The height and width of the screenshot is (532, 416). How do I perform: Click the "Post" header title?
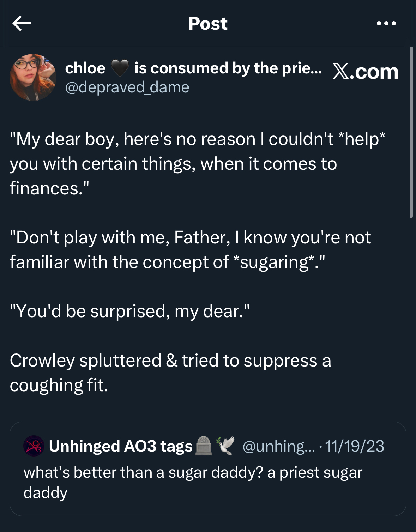[x=208, y=24]
